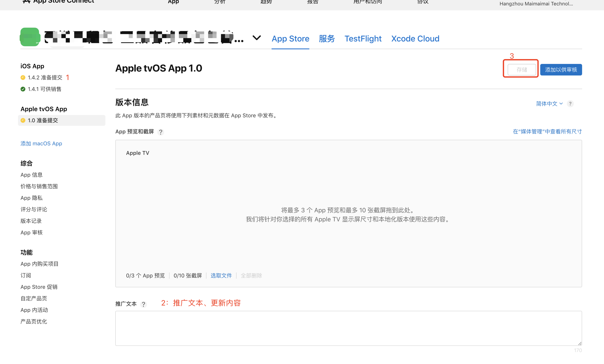Screen dimensions: 604x364
Task: Open 价格与销售范围 in the sidebar
Action: 39,186
